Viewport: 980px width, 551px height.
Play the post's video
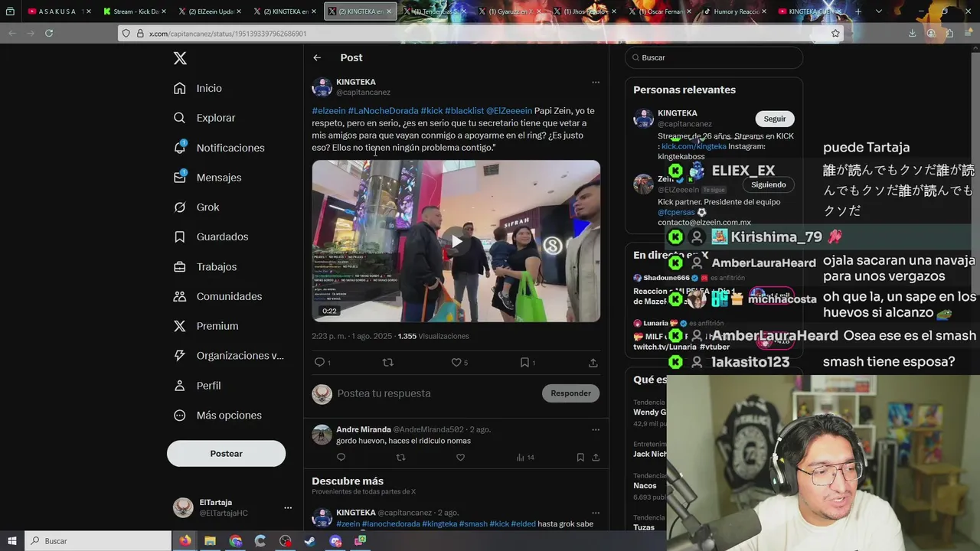click(x=456, y=241)
